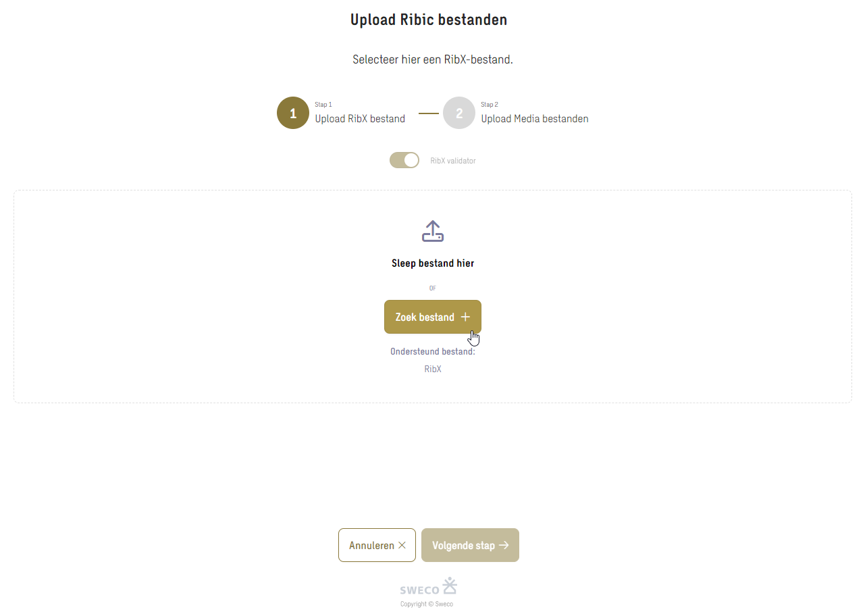Open the Upload RibX bestand step
Screen dimensions: 867x616
(360, 119)
